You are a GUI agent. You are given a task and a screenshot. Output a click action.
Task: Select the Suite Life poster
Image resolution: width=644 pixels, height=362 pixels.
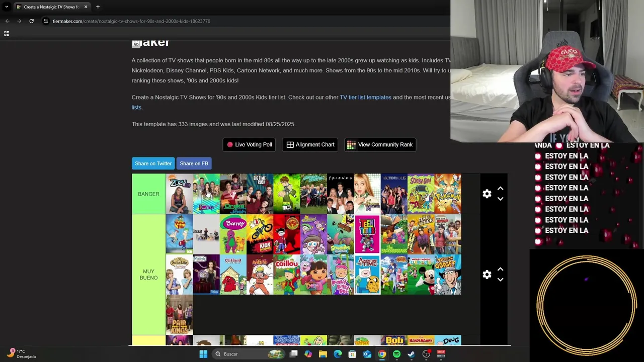point(179,275)
